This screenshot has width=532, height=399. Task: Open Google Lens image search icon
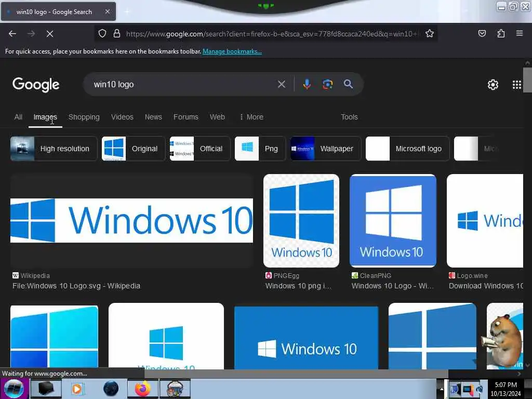click(x=327, y=84)
